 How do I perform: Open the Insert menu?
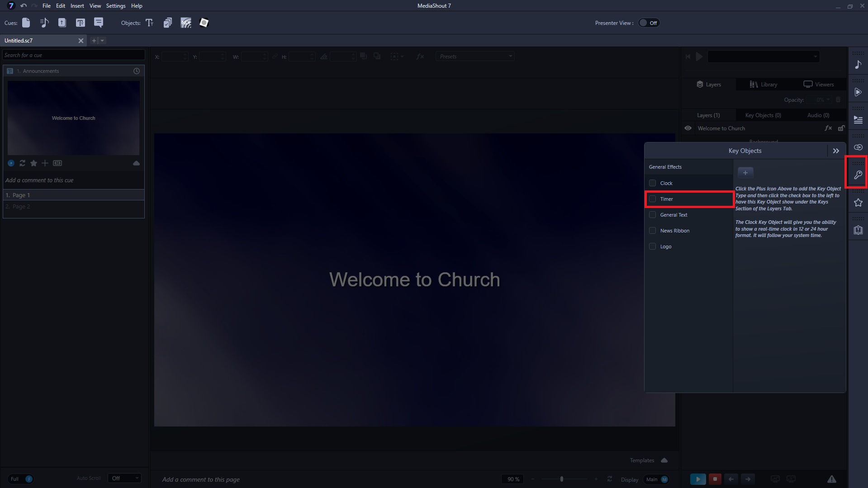point(77,6)
